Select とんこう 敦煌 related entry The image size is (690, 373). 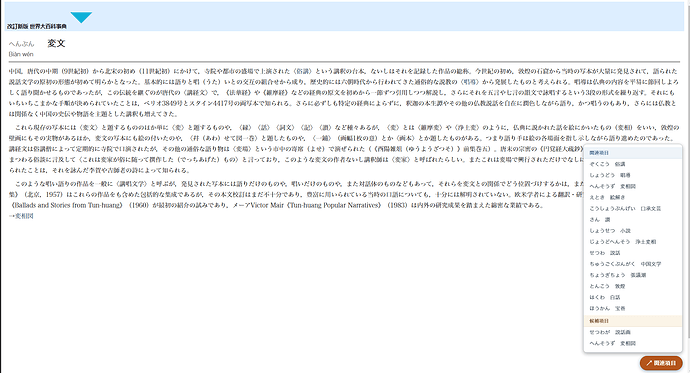click(607, 286)
